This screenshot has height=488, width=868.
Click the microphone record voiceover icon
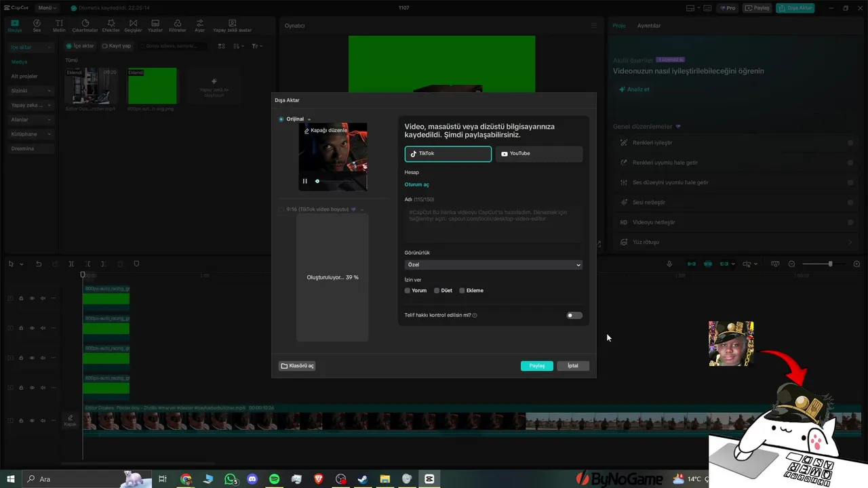coord(669,264)
